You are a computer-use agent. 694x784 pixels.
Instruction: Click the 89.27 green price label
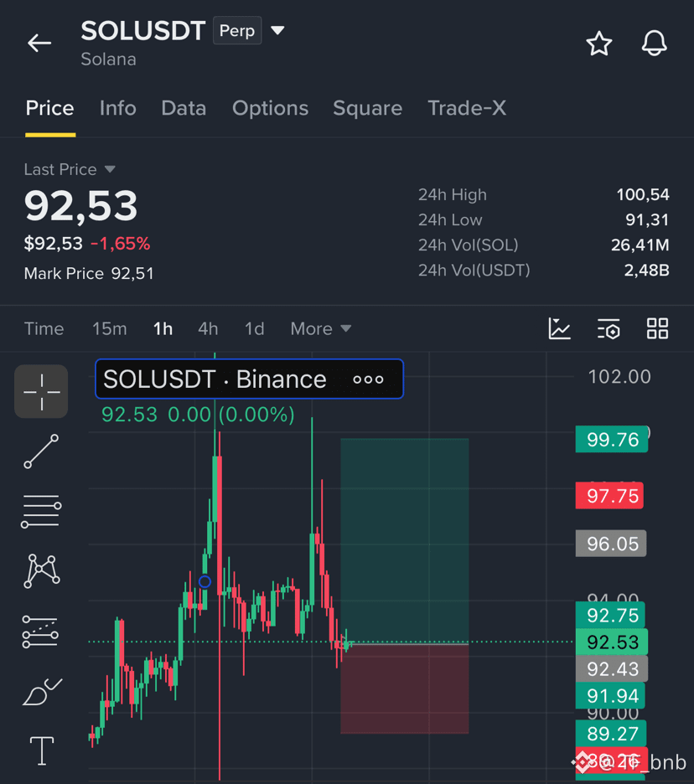[x=611, y=734]
